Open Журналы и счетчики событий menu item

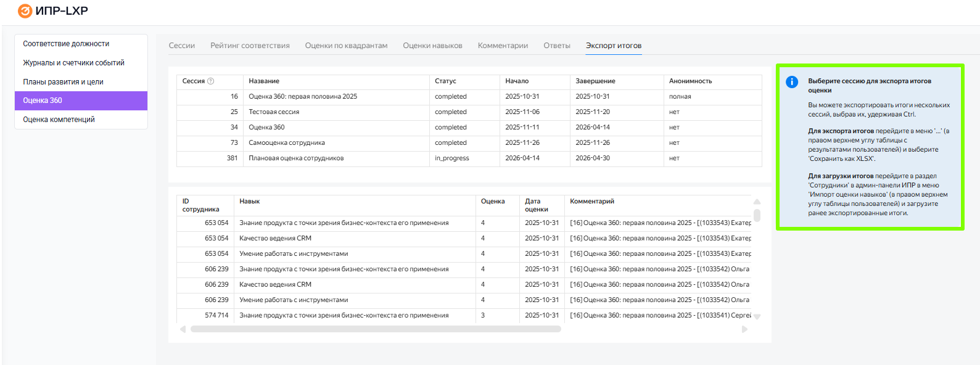tap(73, 63)
